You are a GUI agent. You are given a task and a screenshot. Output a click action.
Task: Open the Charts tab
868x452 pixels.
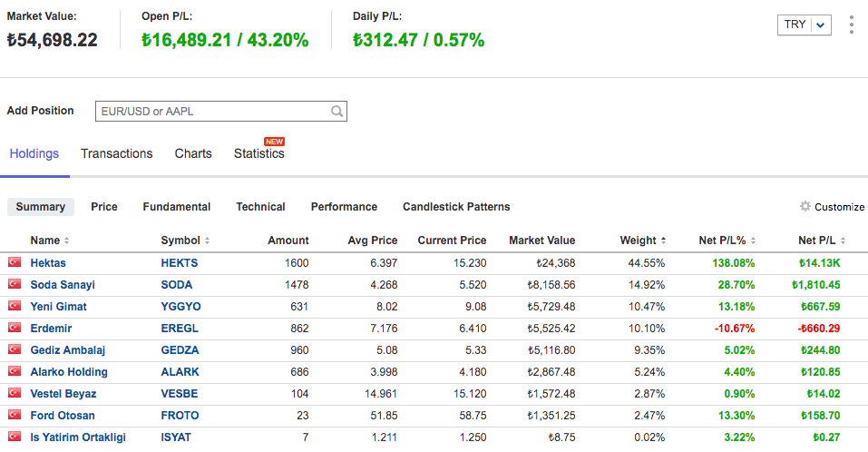[x=193, y=153]
